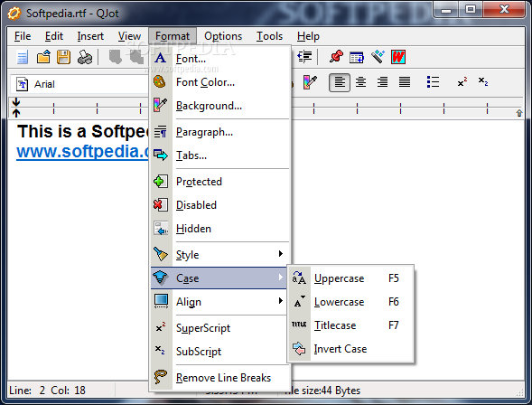532x405 pixels.
Task: Toggle justify align in formatting toolbar
Action: tap(404, 82)
